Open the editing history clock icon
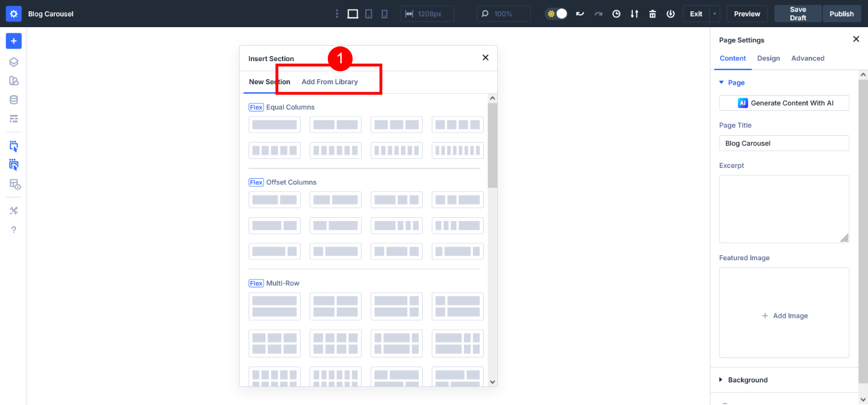The width and height of the screenshot is (868, 405). point(617,14)
